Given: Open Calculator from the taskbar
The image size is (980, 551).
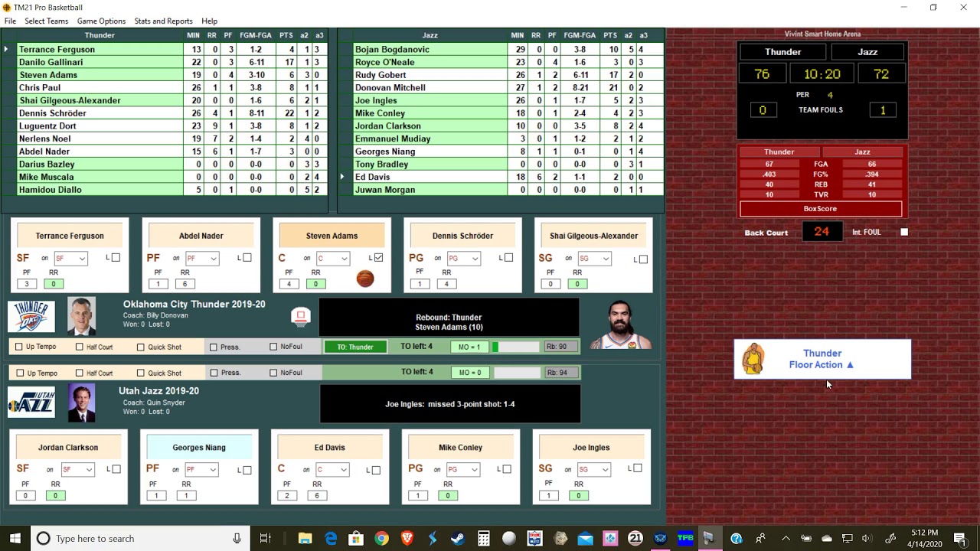Looking at the screenshot, I should 483,539.
